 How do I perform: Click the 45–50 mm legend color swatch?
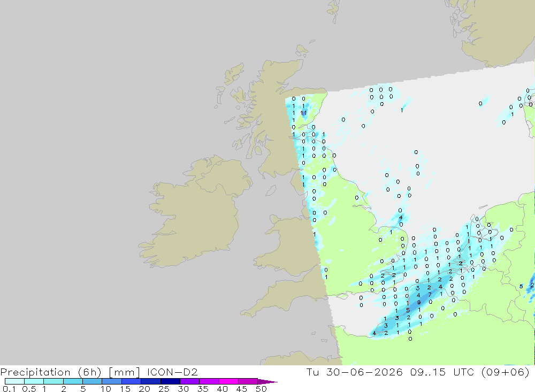pyautogui.click(x=248, y=381)
